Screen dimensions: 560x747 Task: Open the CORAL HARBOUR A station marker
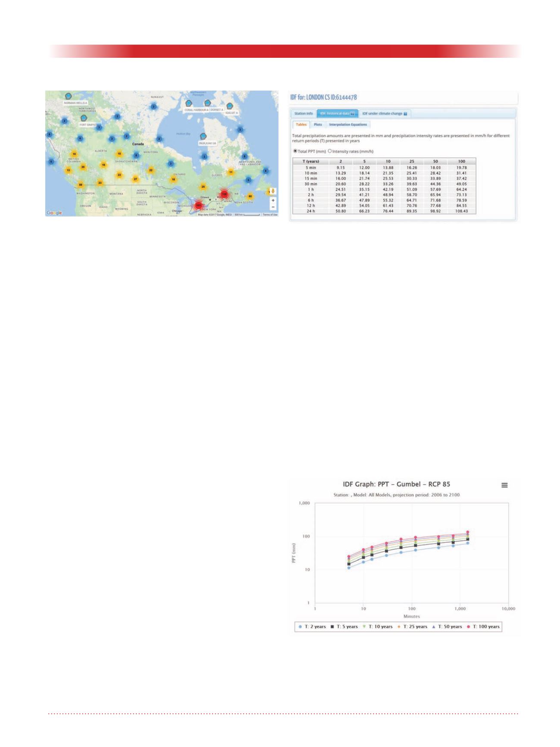[x=188, y=104]
